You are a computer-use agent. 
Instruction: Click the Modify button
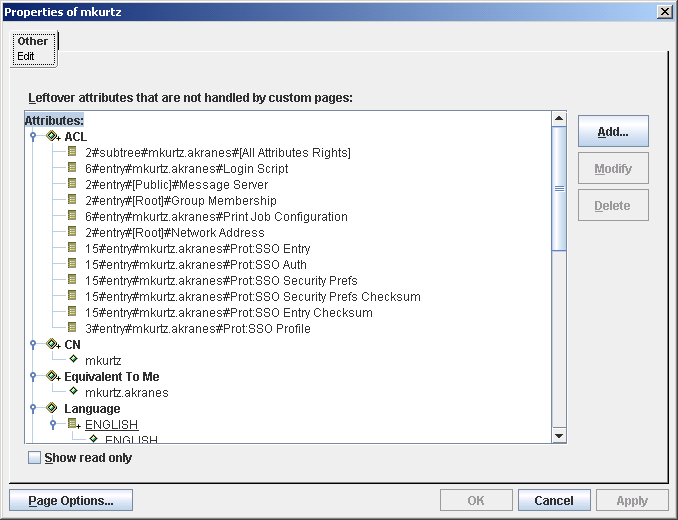[613, 168]
